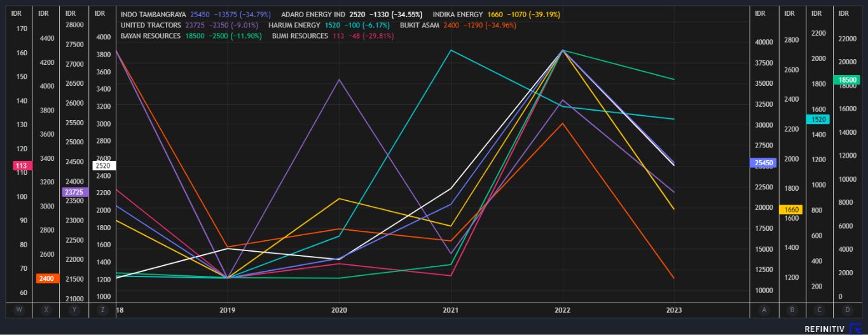
Task: Click the 2019 time axis label
Action: [228, 310]
